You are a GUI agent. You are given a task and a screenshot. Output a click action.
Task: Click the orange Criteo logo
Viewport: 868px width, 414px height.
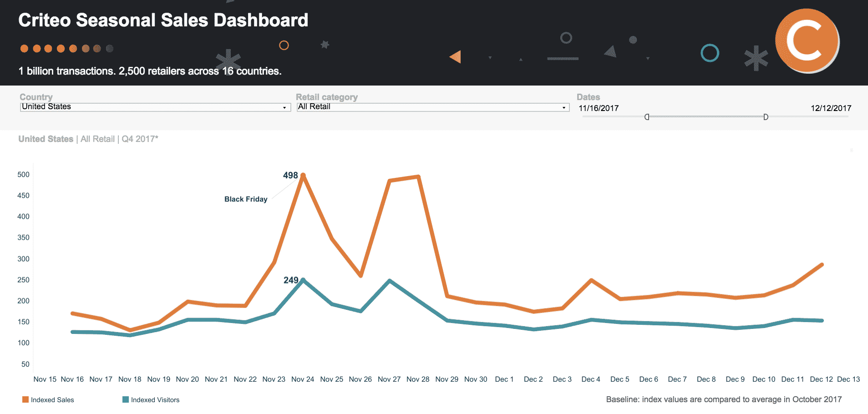[x=807, y=41]
